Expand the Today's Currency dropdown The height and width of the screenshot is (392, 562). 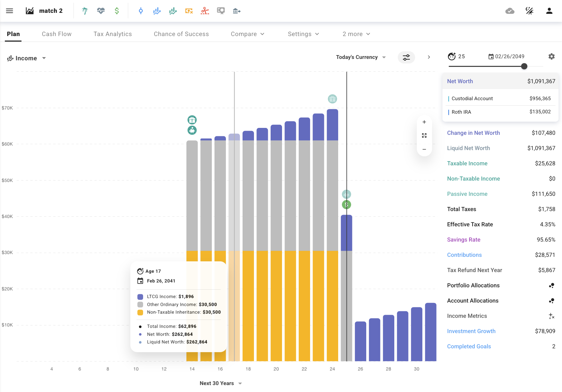pos(361,57)
